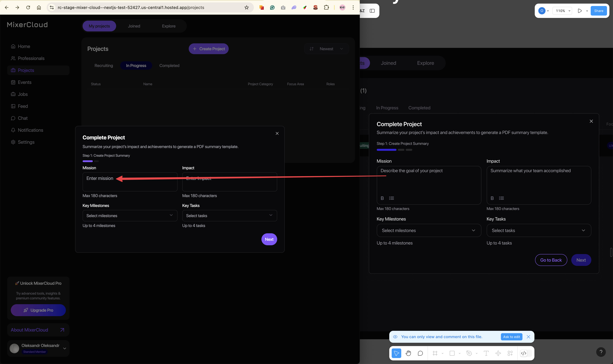This screenshot has width=613, height=364.
Task: Click the Figma Dev Mode code icon
Action: (524, 353)
